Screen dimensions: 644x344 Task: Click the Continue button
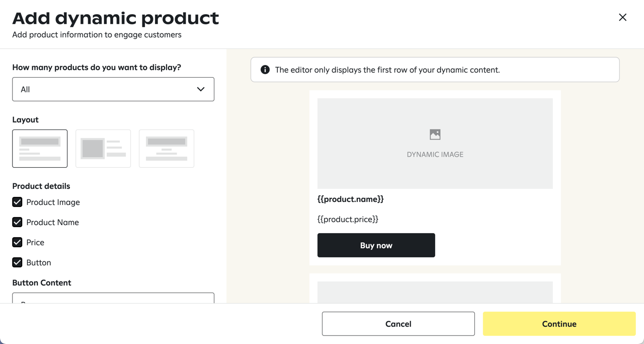point(559,323)
